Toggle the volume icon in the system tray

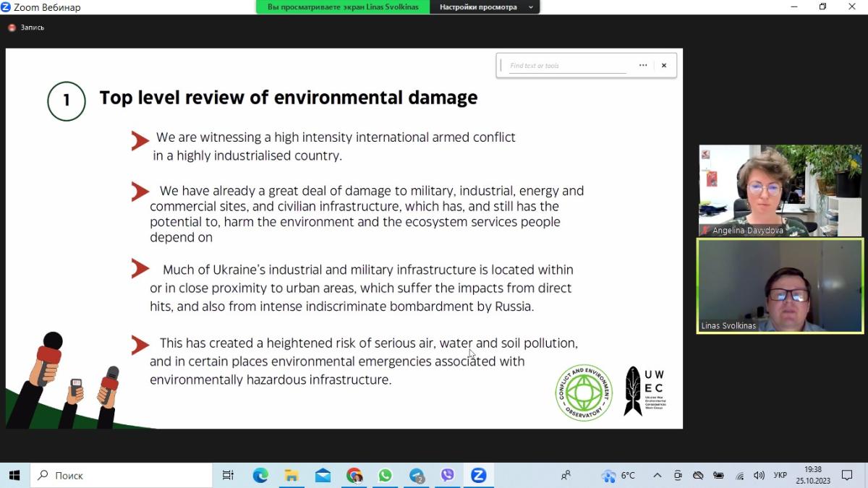[x=759, y=475]
